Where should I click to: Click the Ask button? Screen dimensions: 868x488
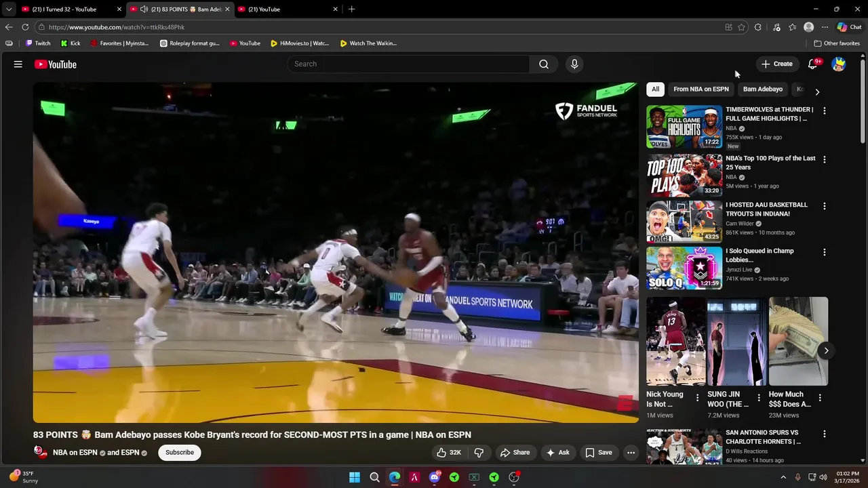click(558, 453)
